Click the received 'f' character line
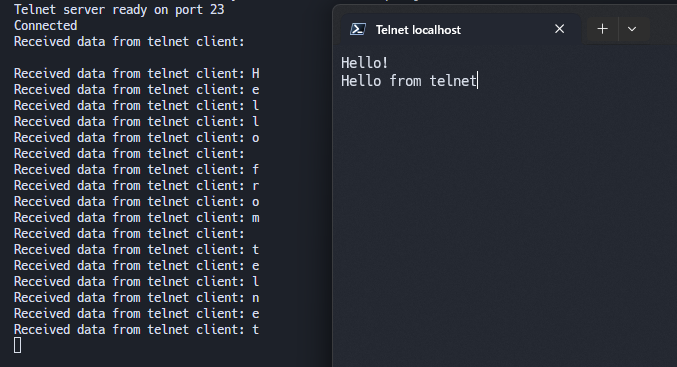The width and height of the screenshot is (677, 367). click(136, 169)
